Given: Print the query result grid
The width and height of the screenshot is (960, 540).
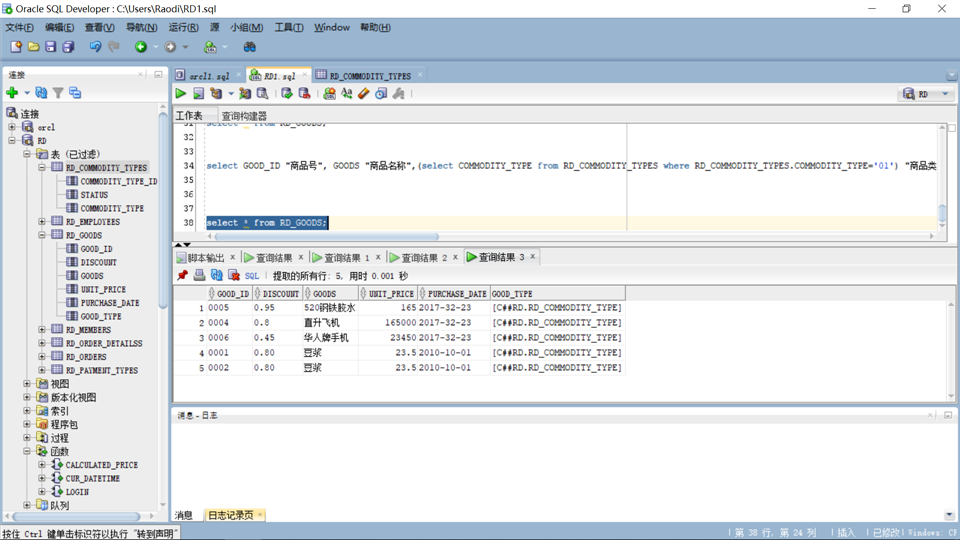Looking at the screenshot, I should tap(199, 276).
